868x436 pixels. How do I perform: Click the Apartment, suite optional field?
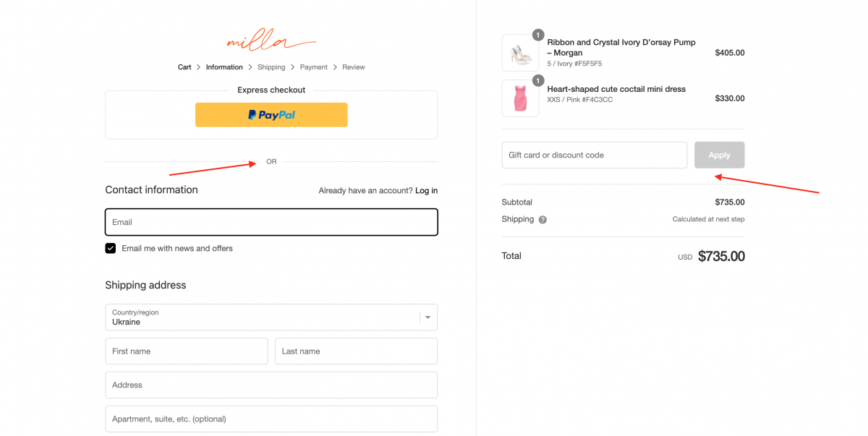pyautogui.click(x=271, y=419)
